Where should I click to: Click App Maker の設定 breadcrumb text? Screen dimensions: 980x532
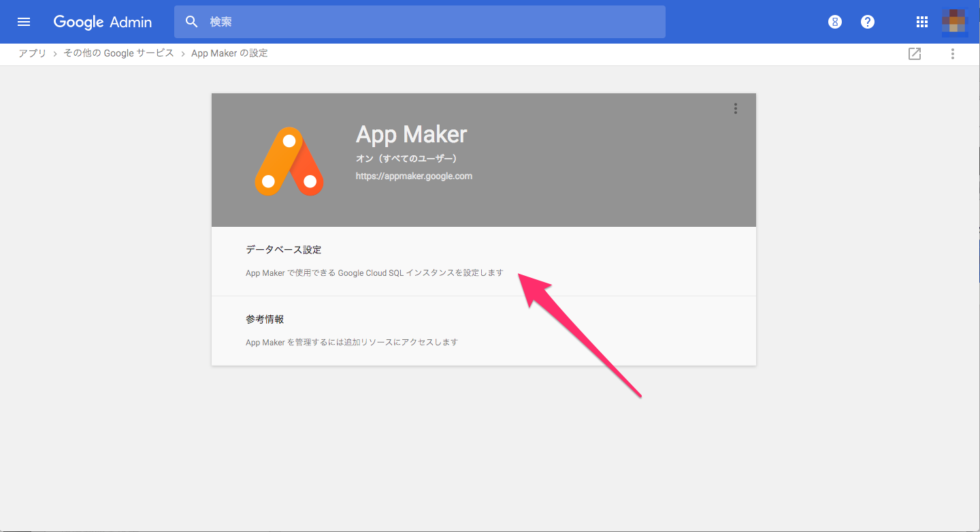point(229,53)
